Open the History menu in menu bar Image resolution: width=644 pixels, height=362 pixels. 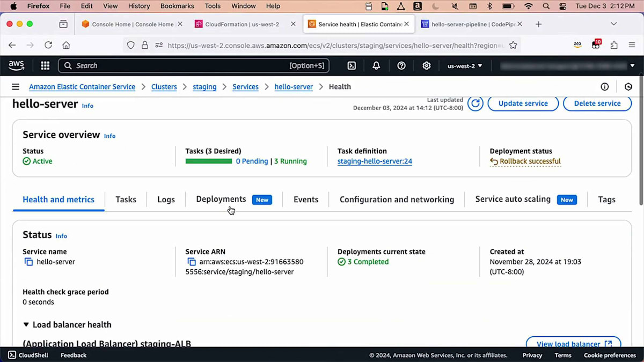(x=139, y=6)
